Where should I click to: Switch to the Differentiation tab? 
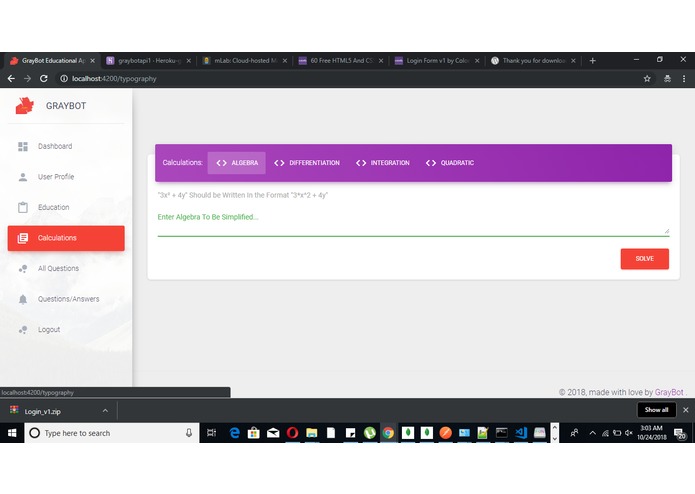[x=307, y=163]
